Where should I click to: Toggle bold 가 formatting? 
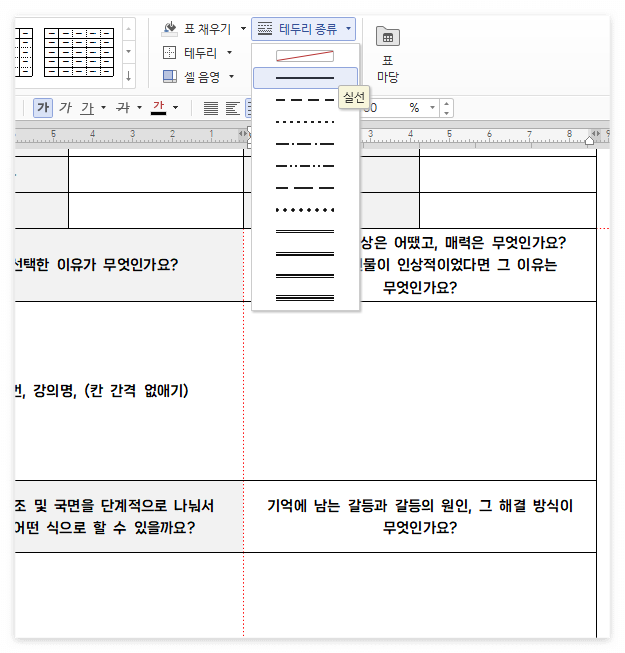pos(43,108)
